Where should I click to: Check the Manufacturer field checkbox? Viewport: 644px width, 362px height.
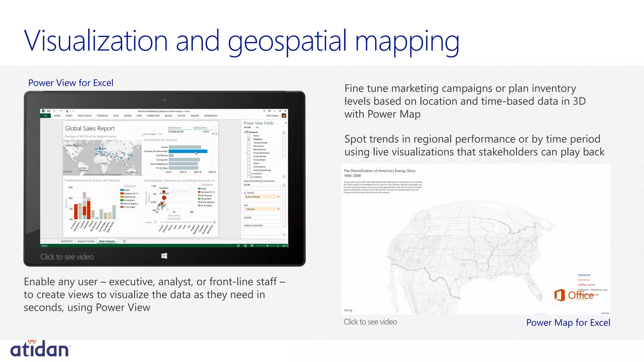coord(249,150)
